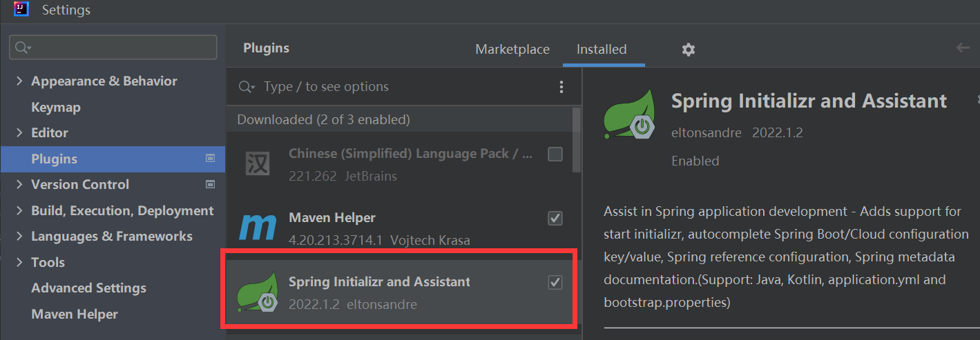Click the Spring Initializr leaf icon in list

[258, 292]
